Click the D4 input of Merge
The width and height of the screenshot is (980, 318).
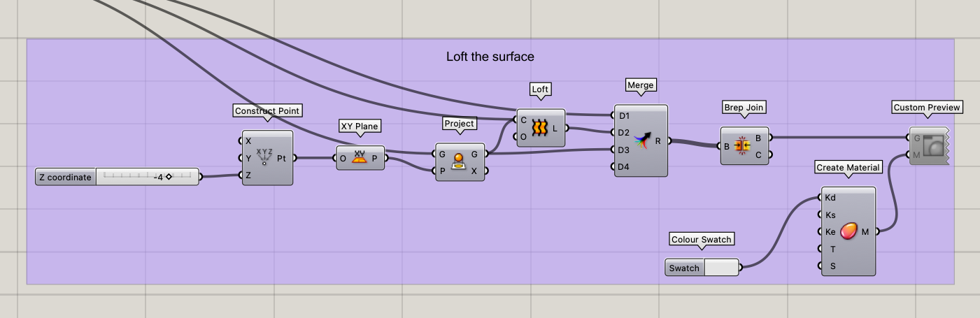click(624, 166)
